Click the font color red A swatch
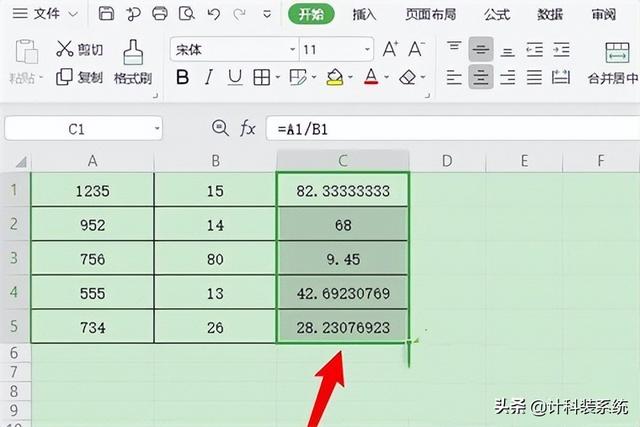640x427 pixels. click(x=370, y=77)
